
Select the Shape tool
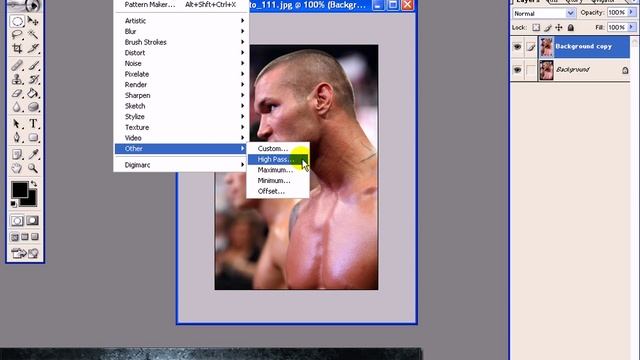[33, 137]
